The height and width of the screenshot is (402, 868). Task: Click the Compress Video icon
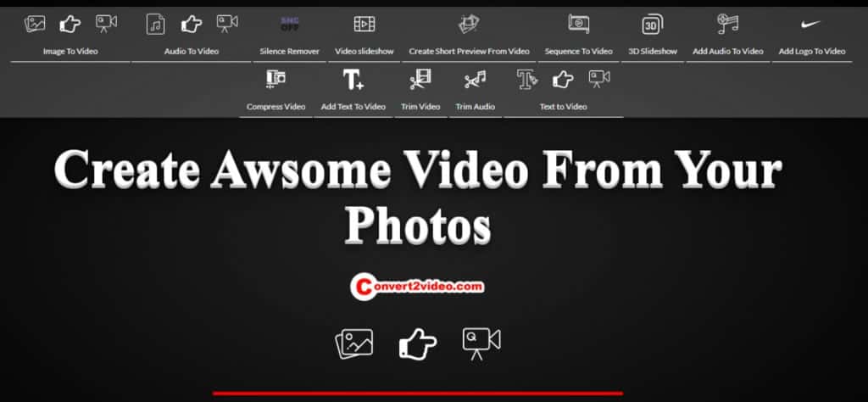pos(275,79)
